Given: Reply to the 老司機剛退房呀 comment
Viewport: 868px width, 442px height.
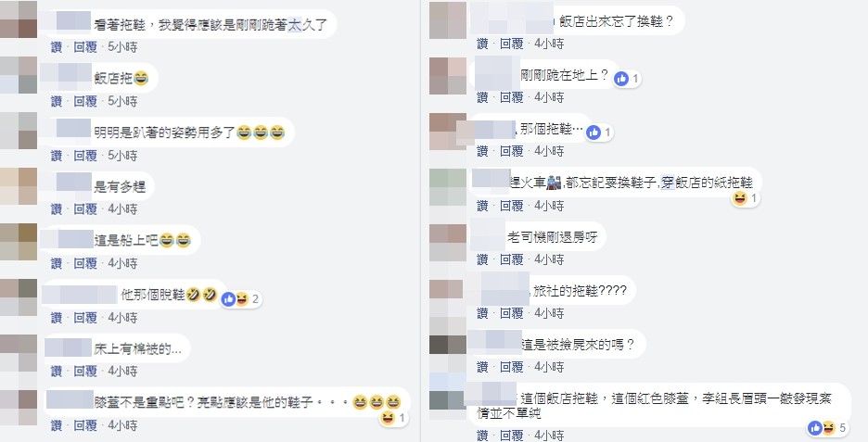Looking at the screenshot, I should (512, 259).
